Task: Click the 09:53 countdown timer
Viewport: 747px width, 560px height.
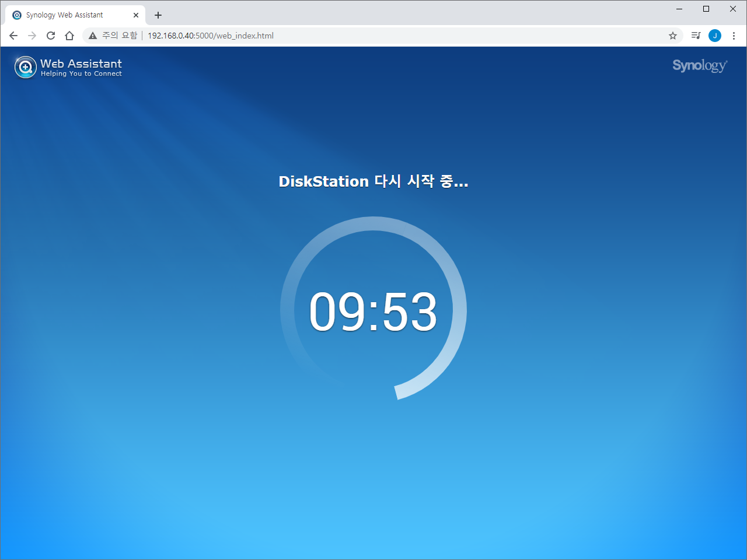Action: 373,311
